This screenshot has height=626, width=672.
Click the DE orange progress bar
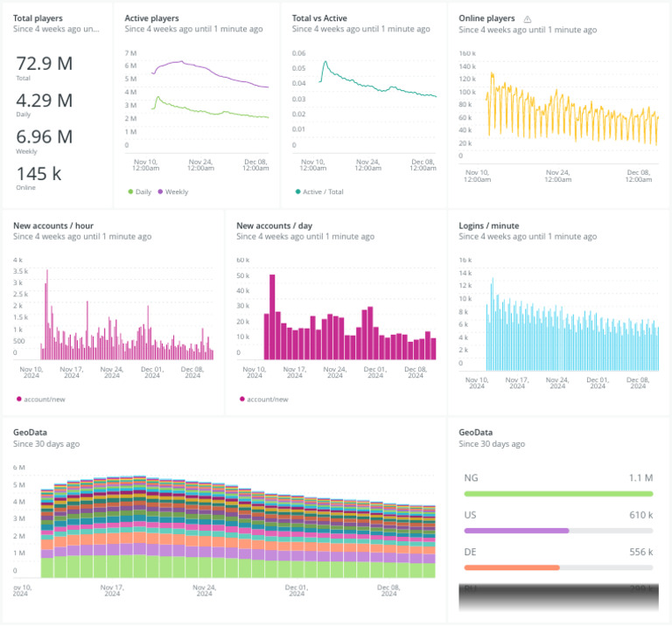512,567
